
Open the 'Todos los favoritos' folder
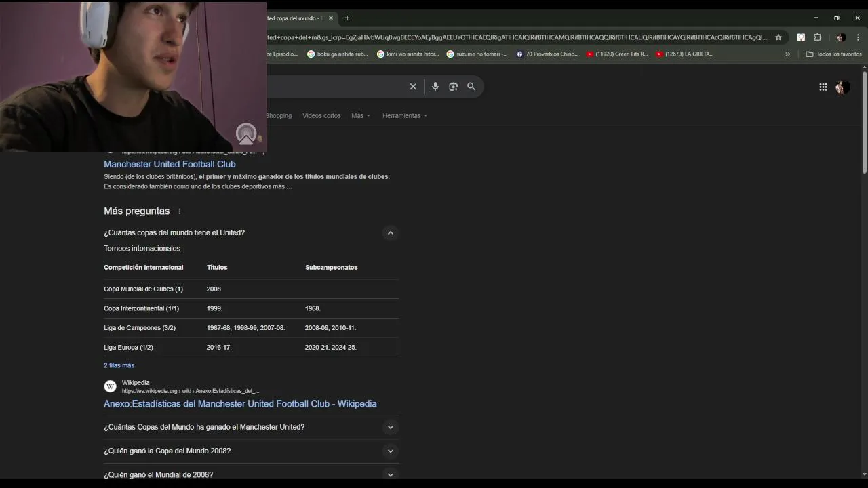click(x=834, y=54)
